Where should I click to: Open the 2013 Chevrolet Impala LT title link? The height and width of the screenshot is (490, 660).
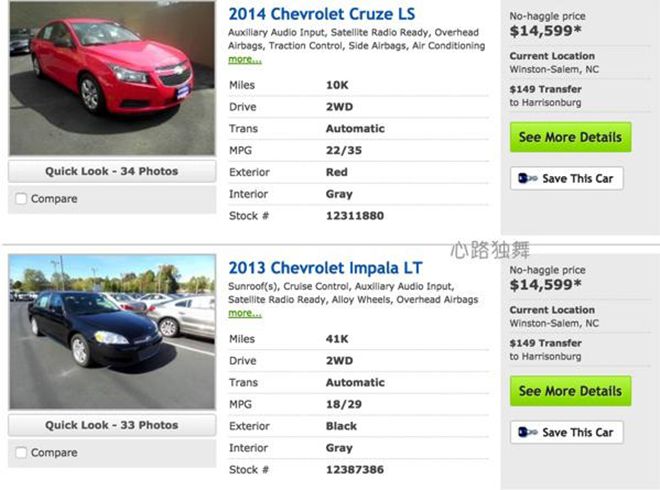(x=325, y=268)
